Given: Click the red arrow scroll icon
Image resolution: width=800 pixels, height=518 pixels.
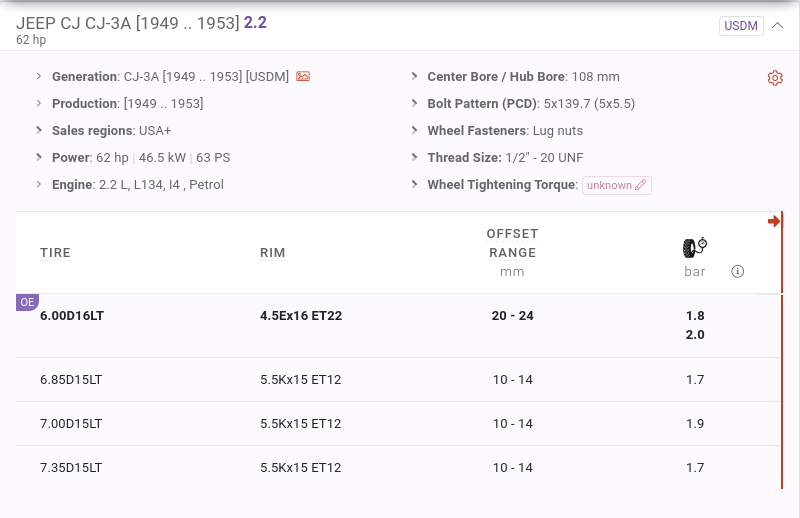Looking at the screenshot, I should tap(773, 221).
